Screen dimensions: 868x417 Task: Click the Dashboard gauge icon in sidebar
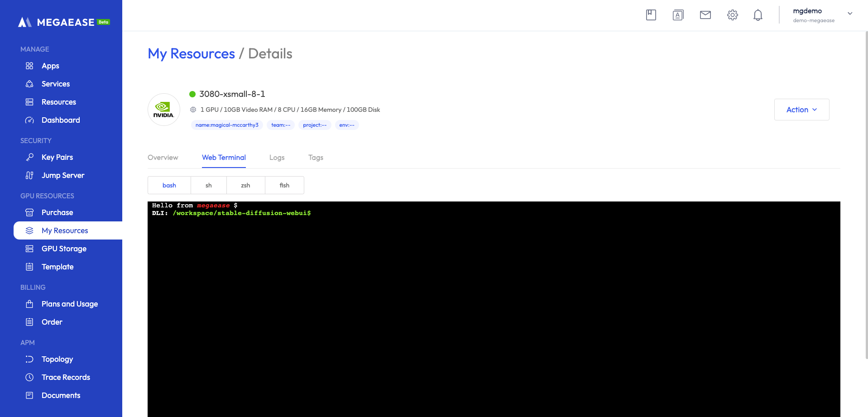[x=29, y=120]
